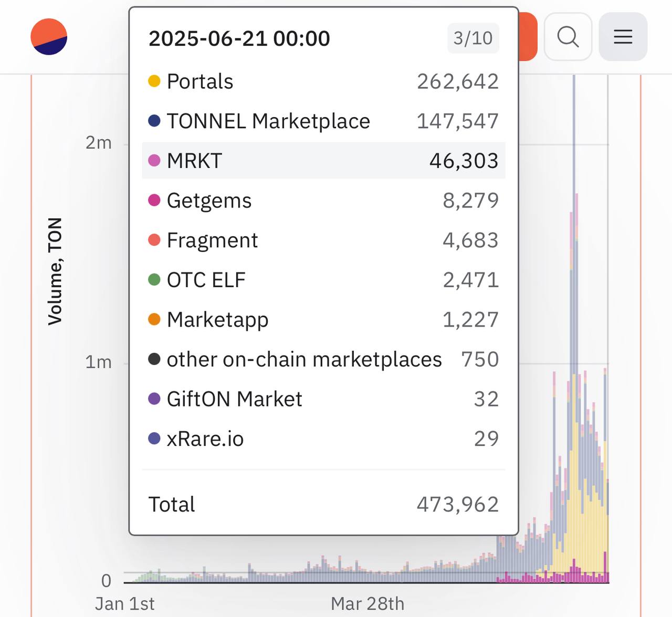The image size is (672, 617).
Task: Click the tooltip date 2025-06-21 00:00
Action: click(x=239, y=38)
